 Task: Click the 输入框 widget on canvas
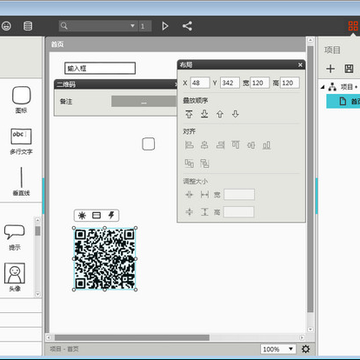[100, 68]
